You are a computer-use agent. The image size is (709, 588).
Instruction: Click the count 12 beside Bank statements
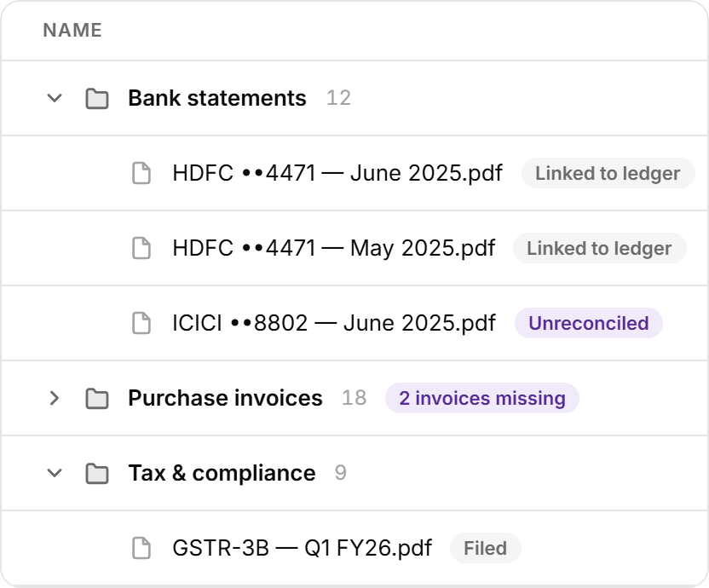tap(338, 98)
